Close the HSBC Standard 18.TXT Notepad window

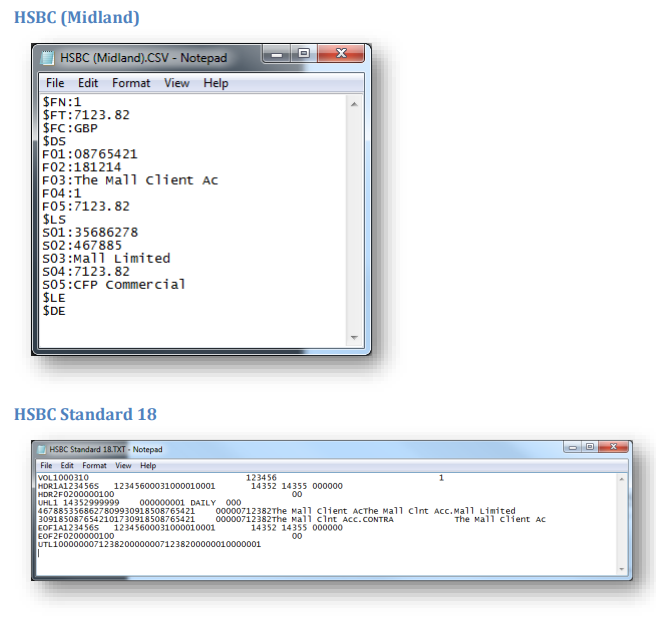613,447
